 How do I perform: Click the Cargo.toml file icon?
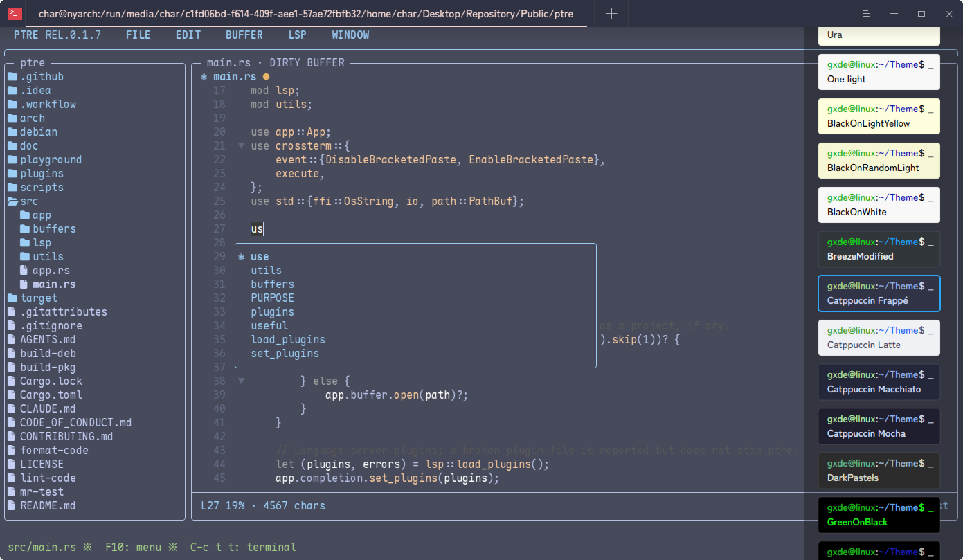12,395
